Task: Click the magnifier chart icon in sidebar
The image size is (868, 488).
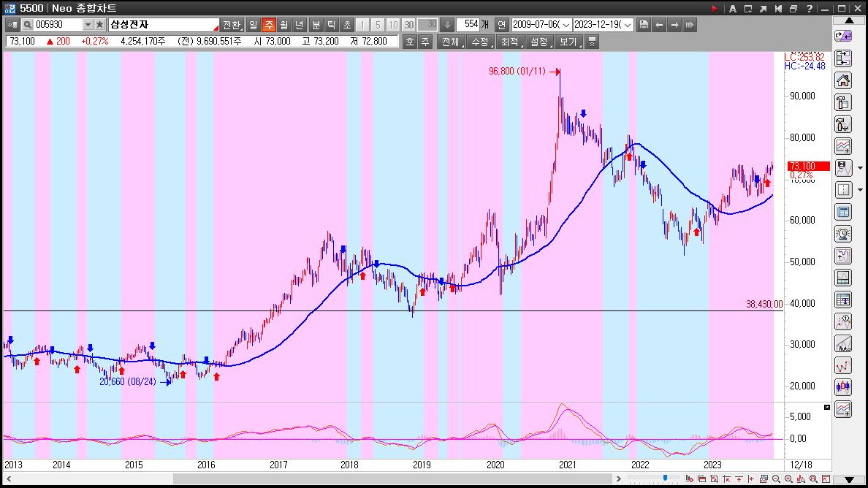Action: [843, 321]
